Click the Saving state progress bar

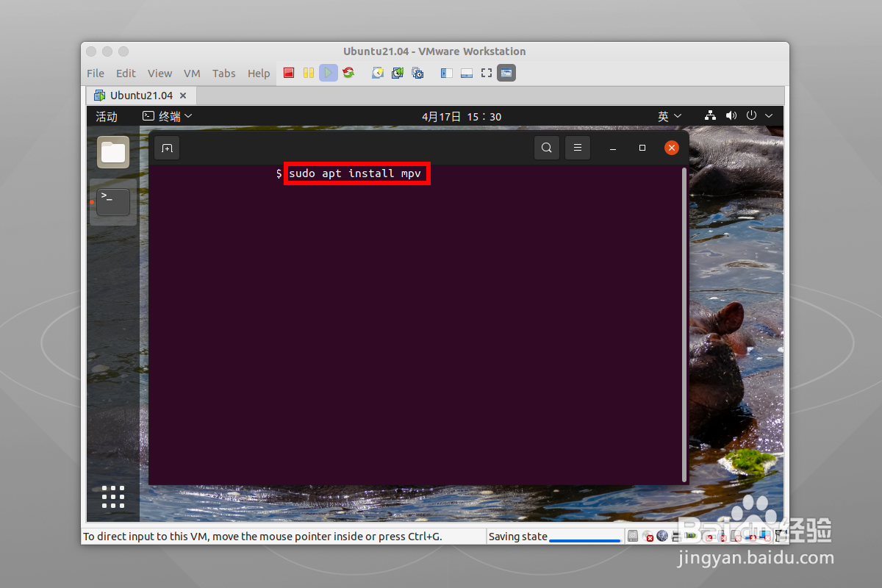tap(584, 537)
